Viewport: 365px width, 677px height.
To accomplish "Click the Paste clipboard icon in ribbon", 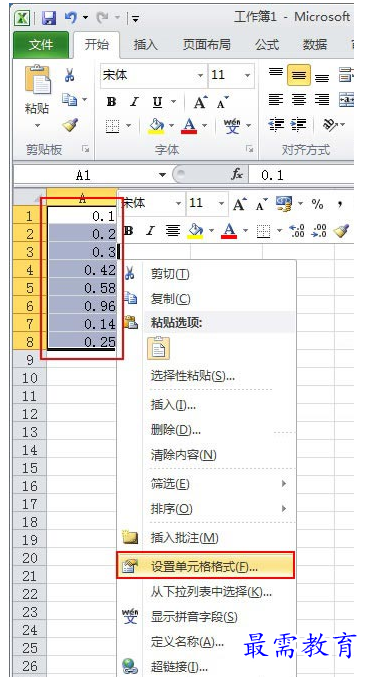I will tap(38, 79).
